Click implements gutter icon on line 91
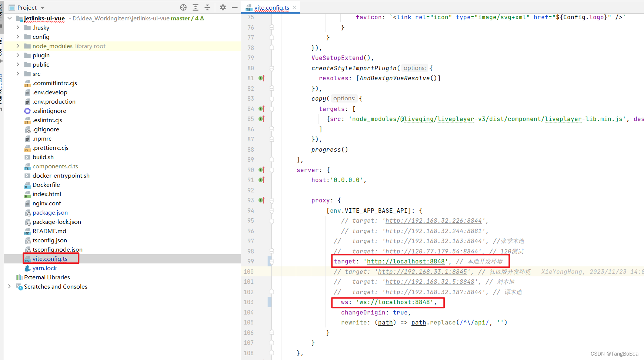The image size is (644, 360). [x=261, y=180]
